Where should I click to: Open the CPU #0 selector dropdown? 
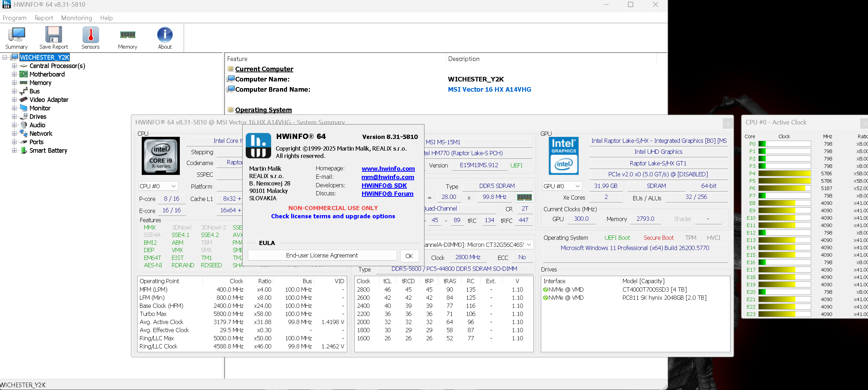(158, 186)
